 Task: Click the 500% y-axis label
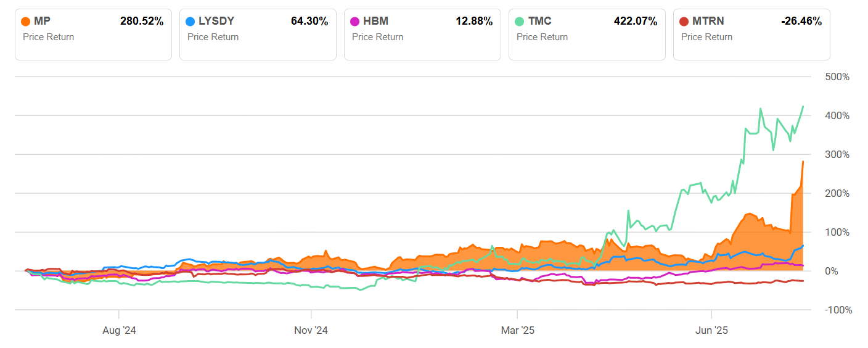click(x=837, y=77)
